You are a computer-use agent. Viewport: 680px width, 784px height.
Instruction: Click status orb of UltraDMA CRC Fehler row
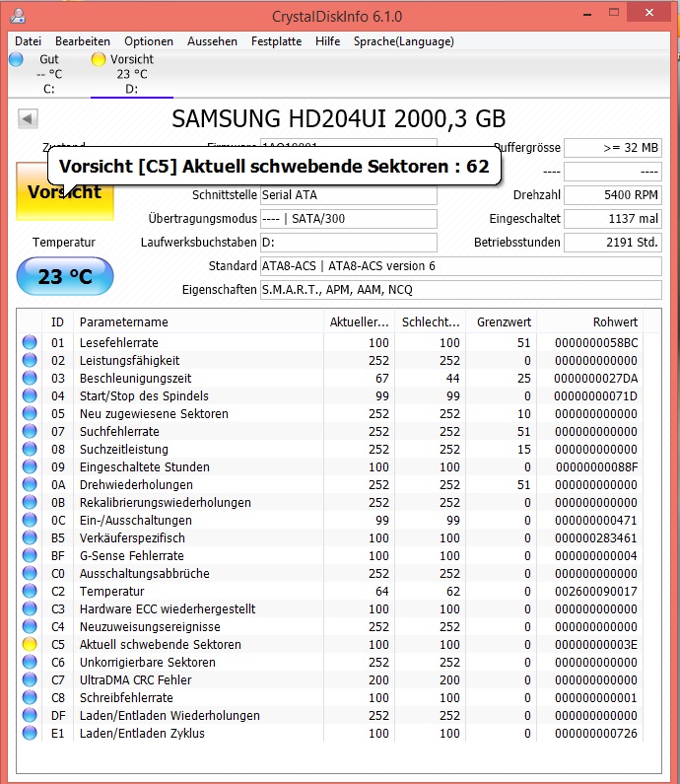click(30, 680)
